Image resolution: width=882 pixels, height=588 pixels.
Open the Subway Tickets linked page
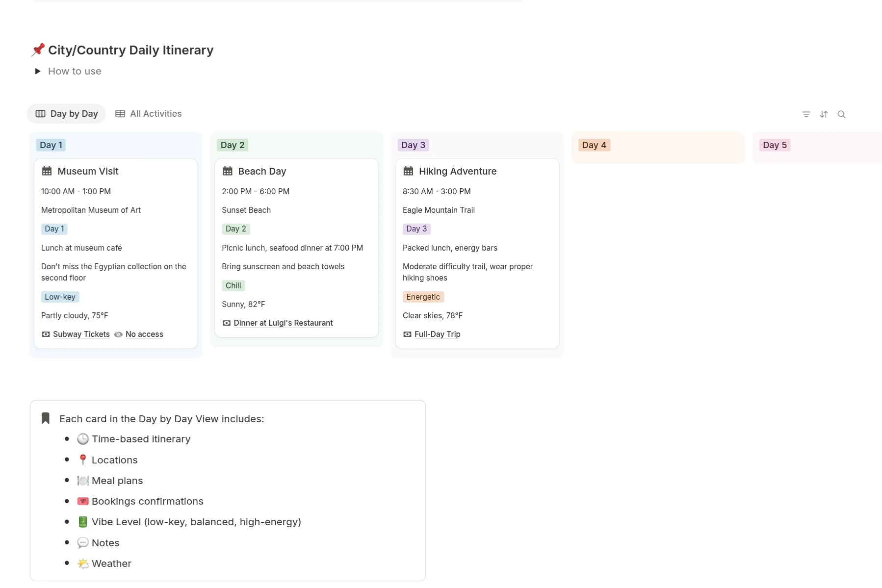(x=81, y=334)
